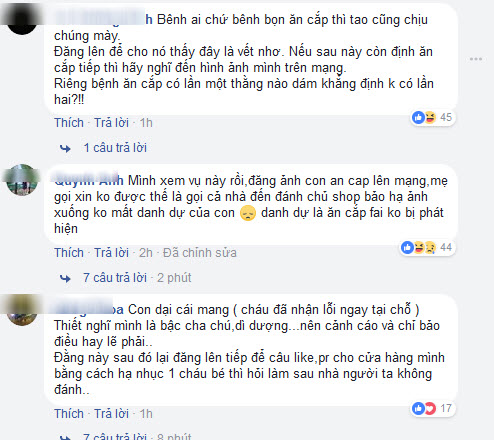Expand '1 câu trả lời' replies
The height and width of the screenshot is (440, 494).
(x=115, y=148)
